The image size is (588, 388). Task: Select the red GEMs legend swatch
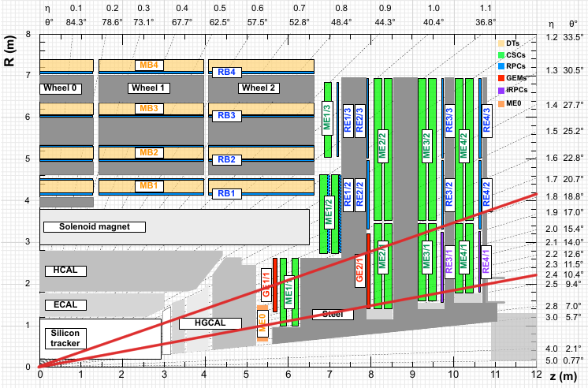(501, 78)
